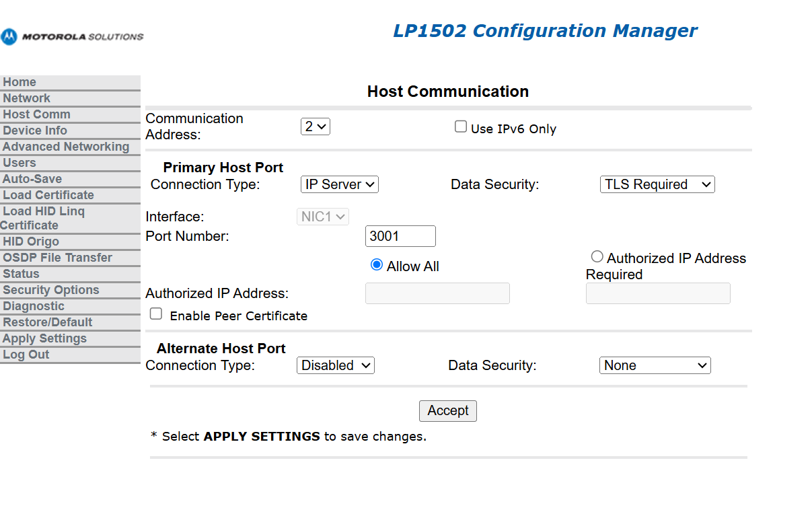Open the TLS Required data security dropdown
Screen dimensions: 812x514
(x=657, y=184)
